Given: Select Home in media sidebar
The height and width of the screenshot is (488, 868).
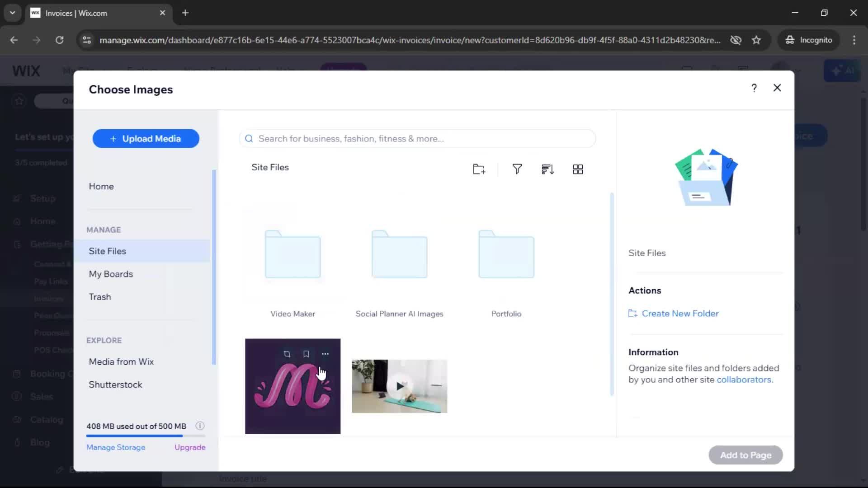Looking at the screenshot, I should coord(101,187).
